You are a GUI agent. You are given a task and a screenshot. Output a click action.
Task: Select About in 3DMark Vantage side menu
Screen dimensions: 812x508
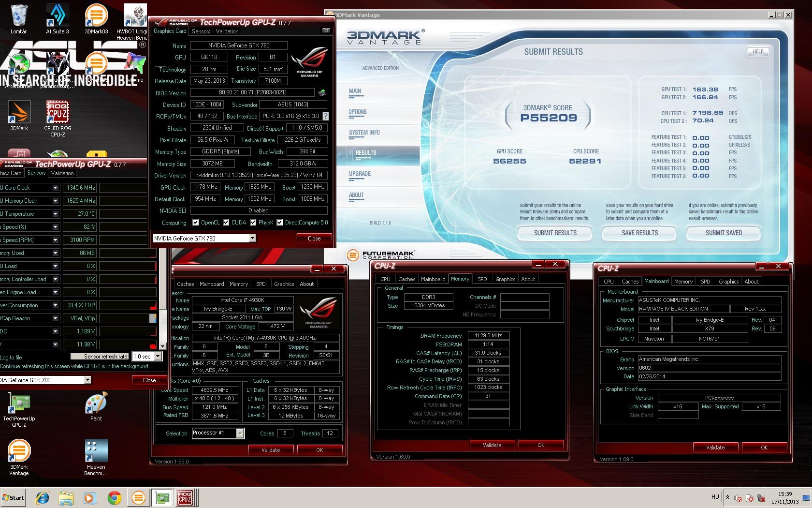[x=356, y=195]
